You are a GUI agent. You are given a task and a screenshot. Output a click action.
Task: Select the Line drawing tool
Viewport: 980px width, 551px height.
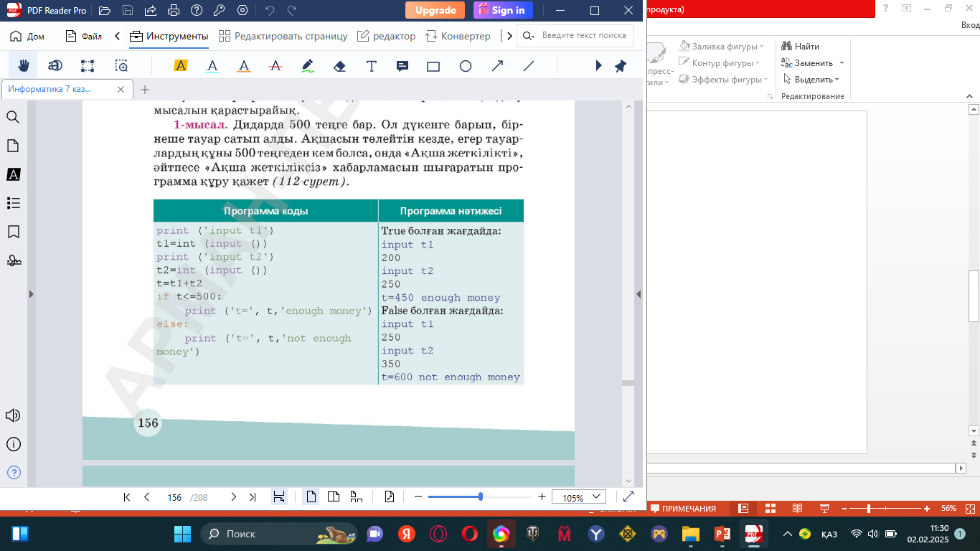(x=529, y=66)
